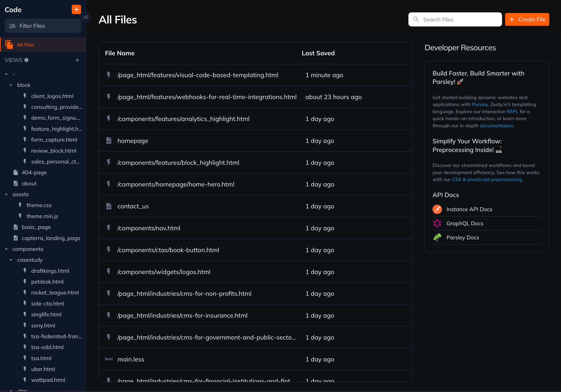Click the file icon next to homepage row
Viewport: 561px width, 392px height.
(109, 140)
